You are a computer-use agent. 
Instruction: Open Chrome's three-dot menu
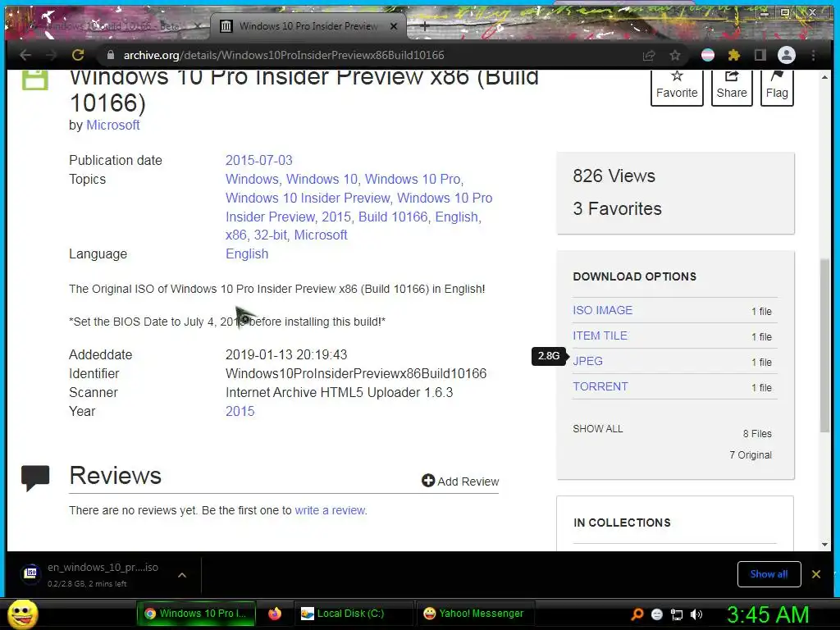[813, 55]
